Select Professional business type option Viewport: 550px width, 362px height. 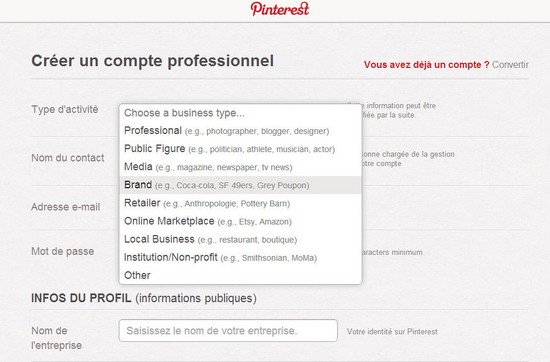click(240, 131)
